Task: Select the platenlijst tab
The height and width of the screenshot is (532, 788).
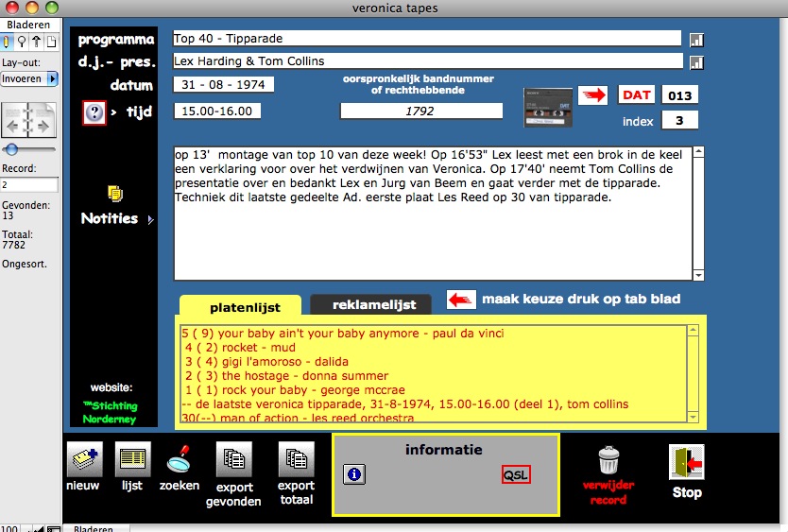Action: (240, 306)
